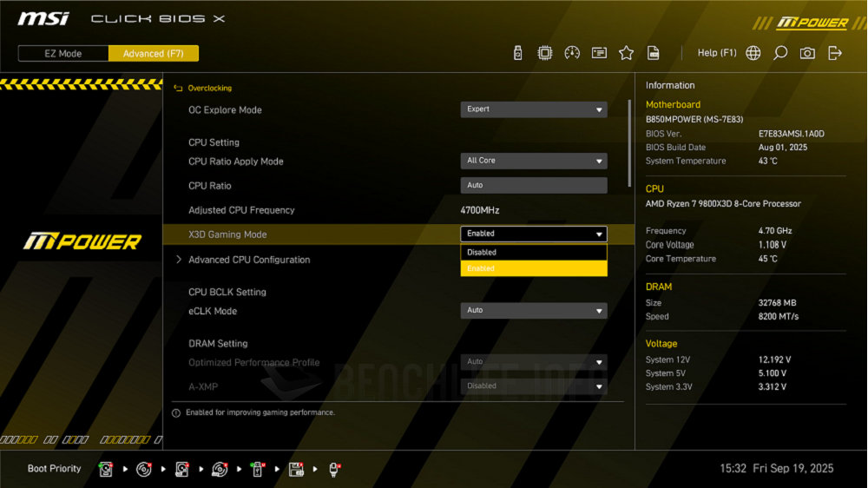
Task: Choose Disabled in X3D Gaming Mode list
Action: coord(534,252)
